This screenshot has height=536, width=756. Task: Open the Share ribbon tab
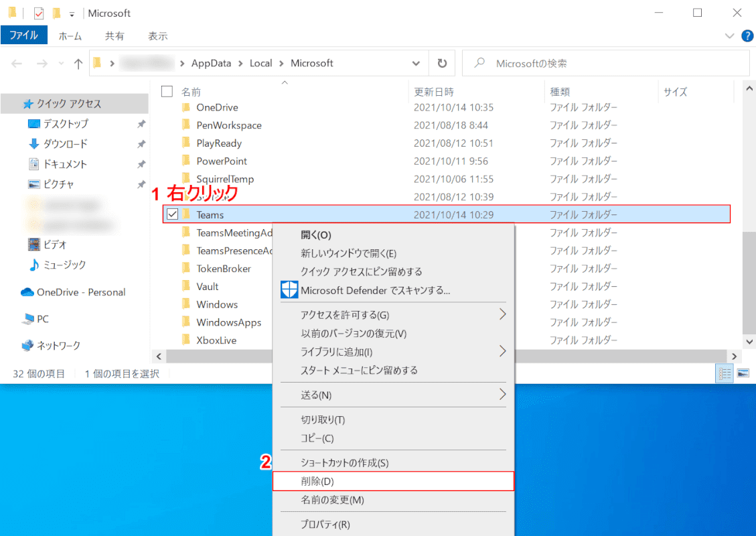tap(115, 36)
